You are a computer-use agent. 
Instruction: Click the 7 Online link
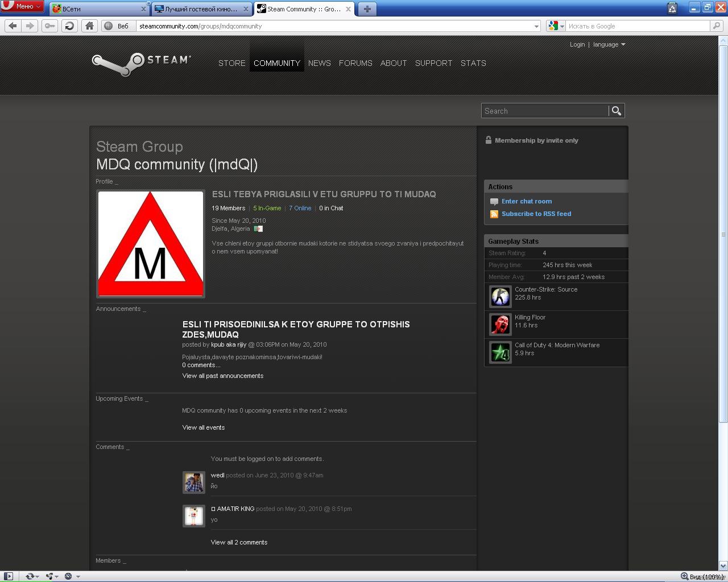(300, 208)
